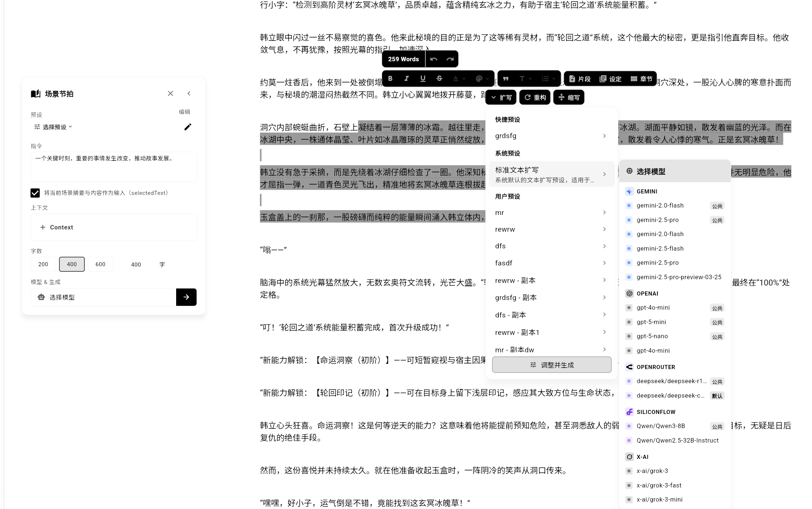Screen dimensions: 812x509
Task: Choose the x-ai/grok-3 model
Action: point(674,471)
